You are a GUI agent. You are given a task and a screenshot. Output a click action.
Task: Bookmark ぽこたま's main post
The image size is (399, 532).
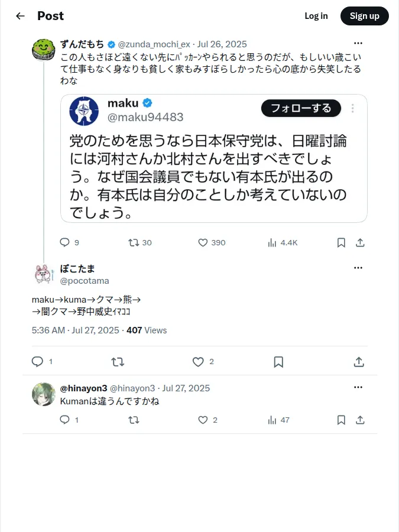278,362
